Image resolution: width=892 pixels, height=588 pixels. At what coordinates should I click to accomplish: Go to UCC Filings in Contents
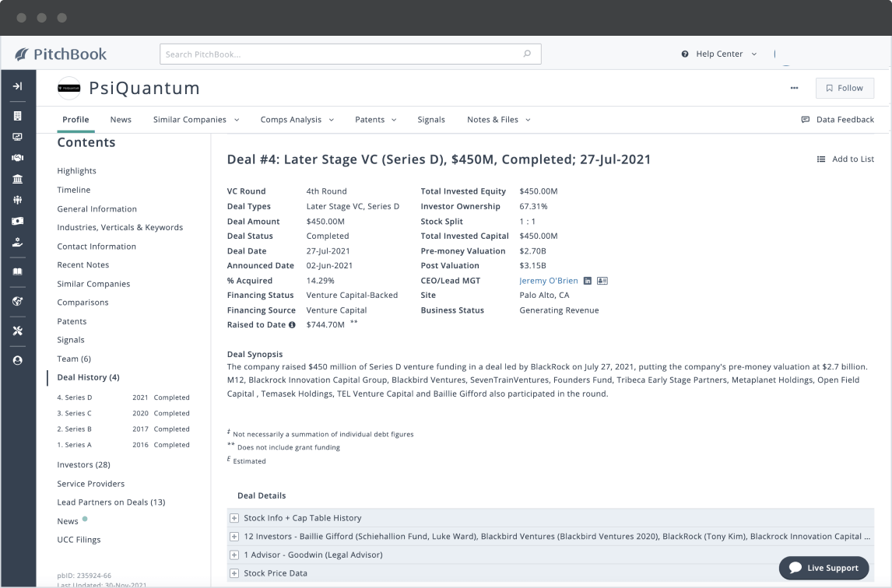pos(79,540)
